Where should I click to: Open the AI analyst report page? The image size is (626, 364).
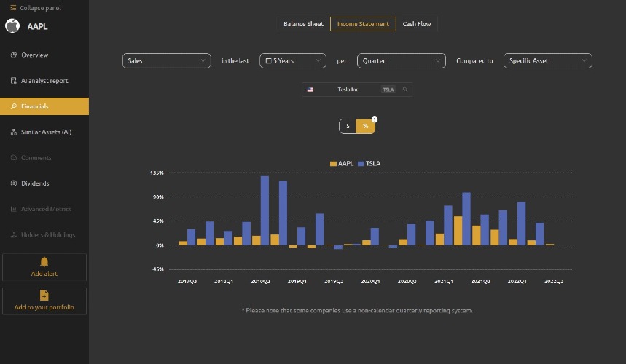coord(44,81)
